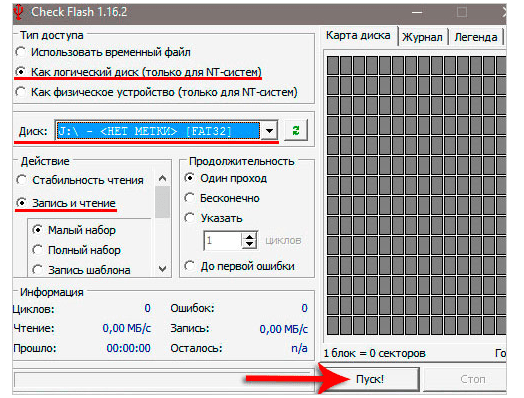Switch to the 'Легенда' tab
The width and height of the screenshot is (524, 398).
tap(476, 37)
